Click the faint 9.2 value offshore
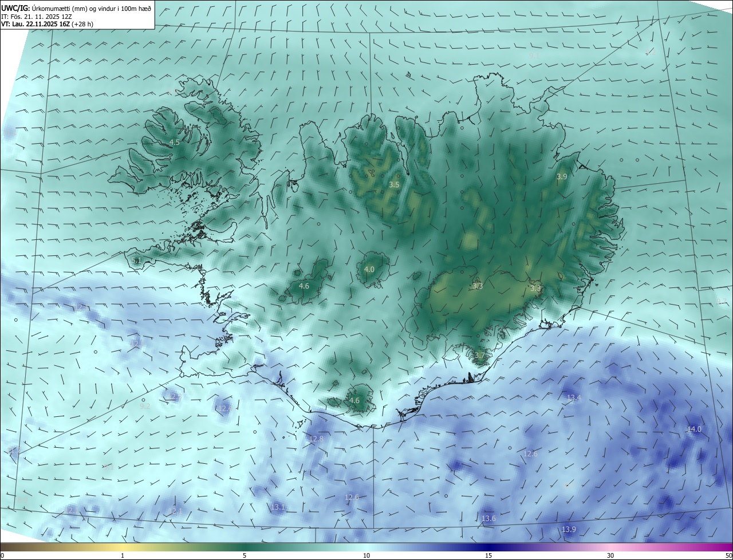733x560 pixels. pos(145,406)
